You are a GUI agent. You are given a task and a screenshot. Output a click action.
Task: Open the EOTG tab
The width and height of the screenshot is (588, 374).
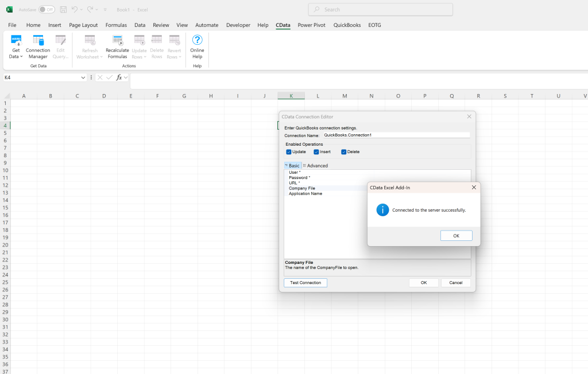point(374,25)
